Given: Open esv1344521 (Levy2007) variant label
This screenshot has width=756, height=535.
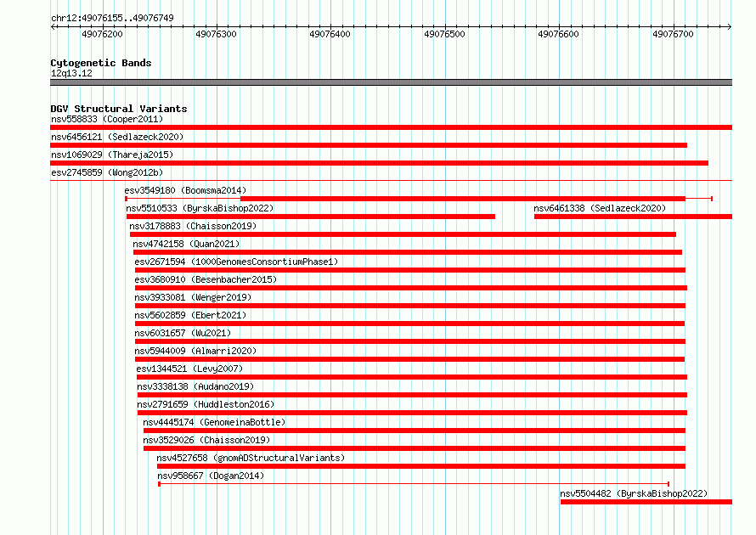Looking at the screenshot, I should (x=189, y=369).
